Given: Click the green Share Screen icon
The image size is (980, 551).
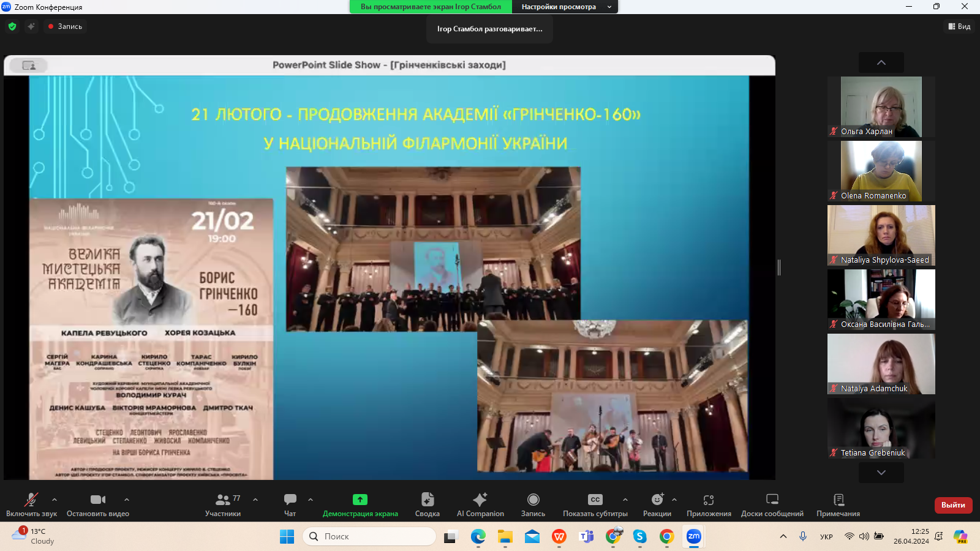Looking at the screenshot, I should [x=360, y=500].
